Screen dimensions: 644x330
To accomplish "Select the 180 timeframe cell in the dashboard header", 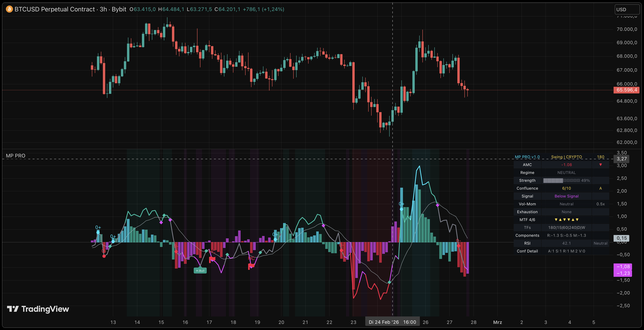I will pyautogui.click(x=601, y=157).
